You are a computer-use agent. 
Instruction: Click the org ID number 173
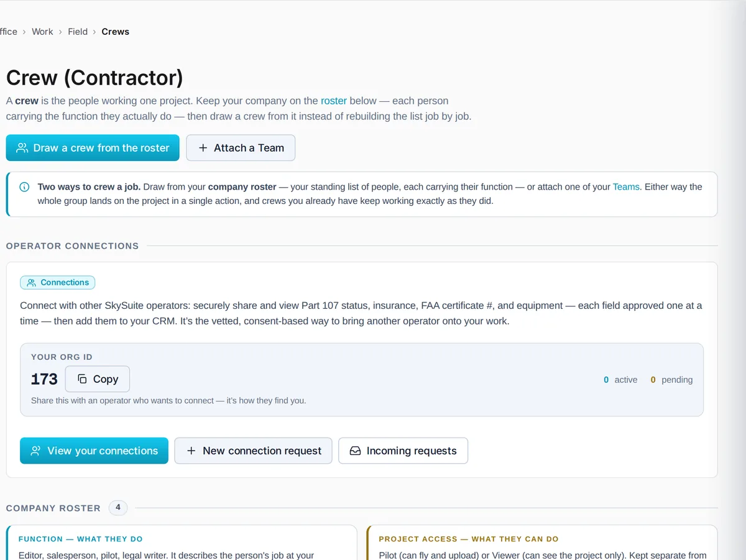point(44,379)
